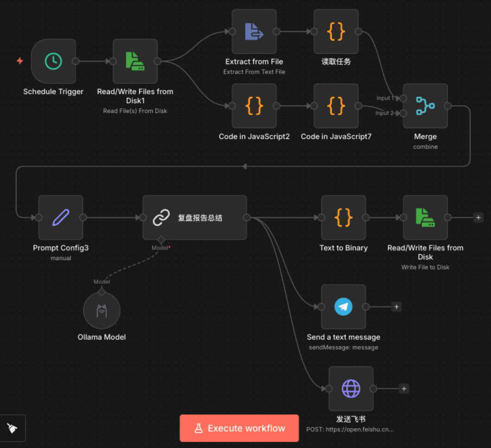Select the Merge combine node
Image resolution: width=491 pixels, height=448 pixels.
(x=425, y=106)
